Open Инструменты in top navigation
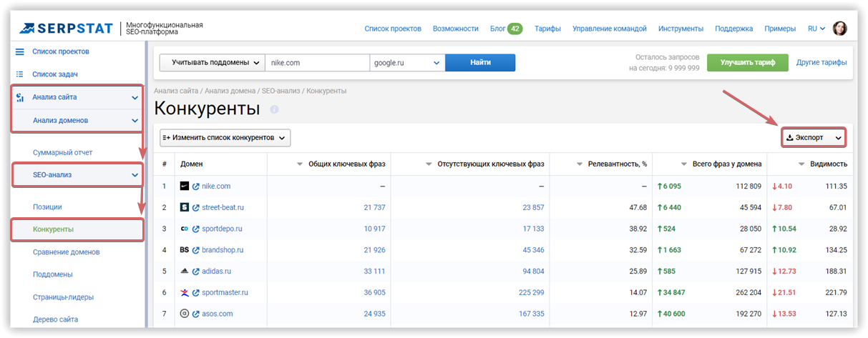 click(x=681, y=29)
